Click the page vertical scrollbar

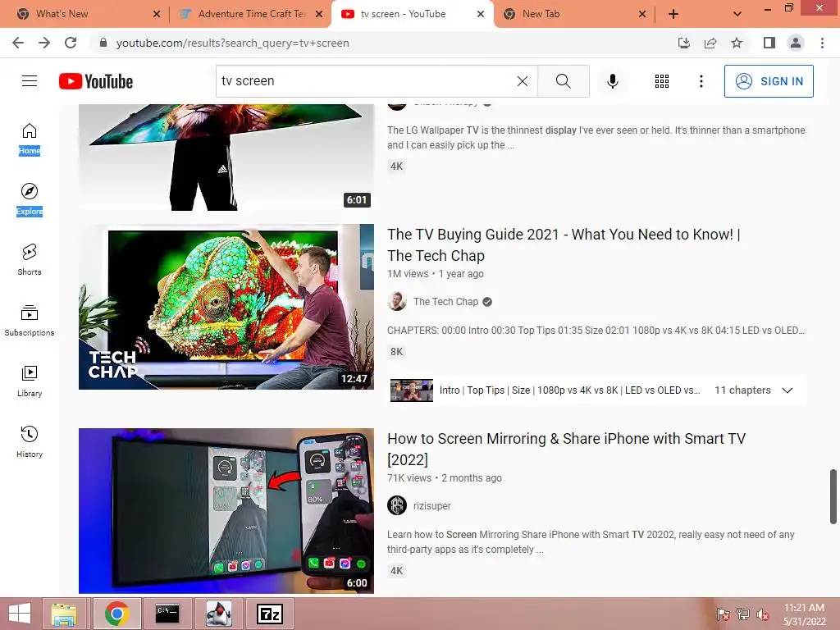coord(833,496)
